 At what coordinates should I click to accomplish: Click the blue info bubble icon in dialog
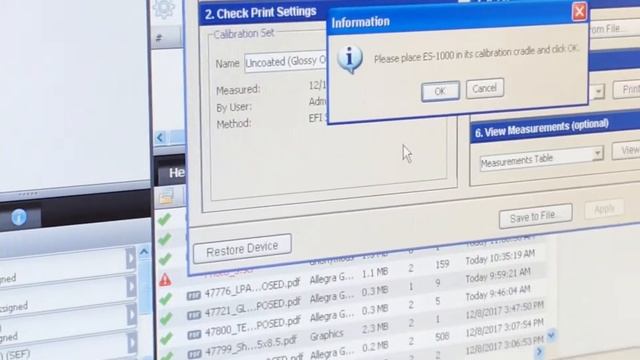tap(350, 60)
